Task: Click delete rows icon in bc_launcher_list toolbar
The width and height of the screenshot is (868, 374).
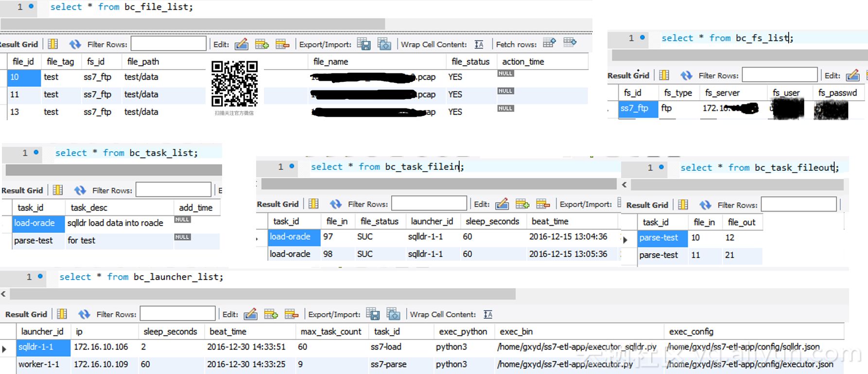Action: (291, 314)
